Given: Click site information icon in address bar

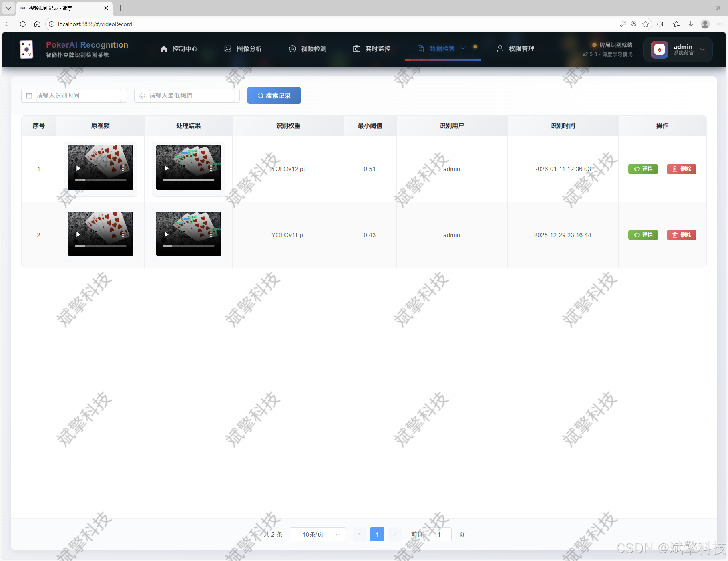Looking at the screenshot, I should coord(52,24).
